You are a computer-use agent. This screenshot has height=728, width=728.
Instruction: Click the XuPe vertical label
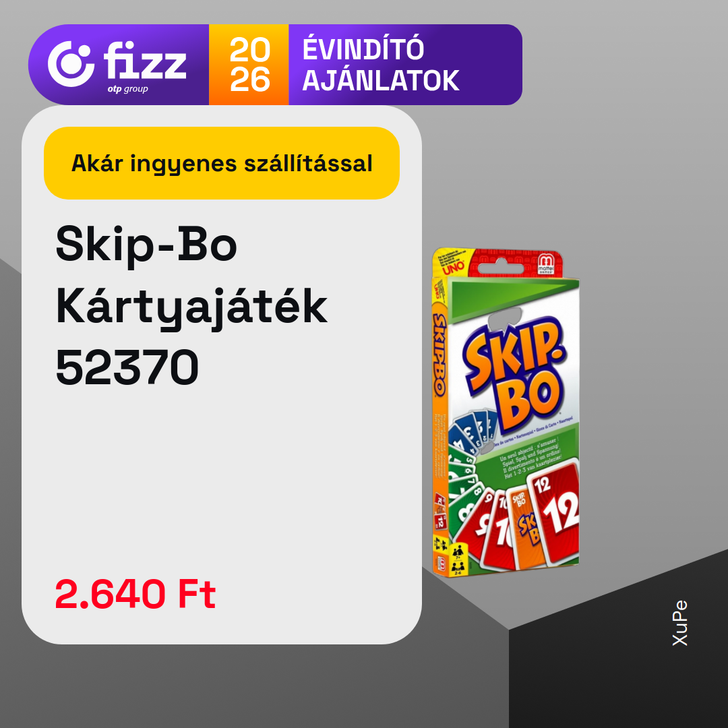pyautogui.click(x=679, y=623)
